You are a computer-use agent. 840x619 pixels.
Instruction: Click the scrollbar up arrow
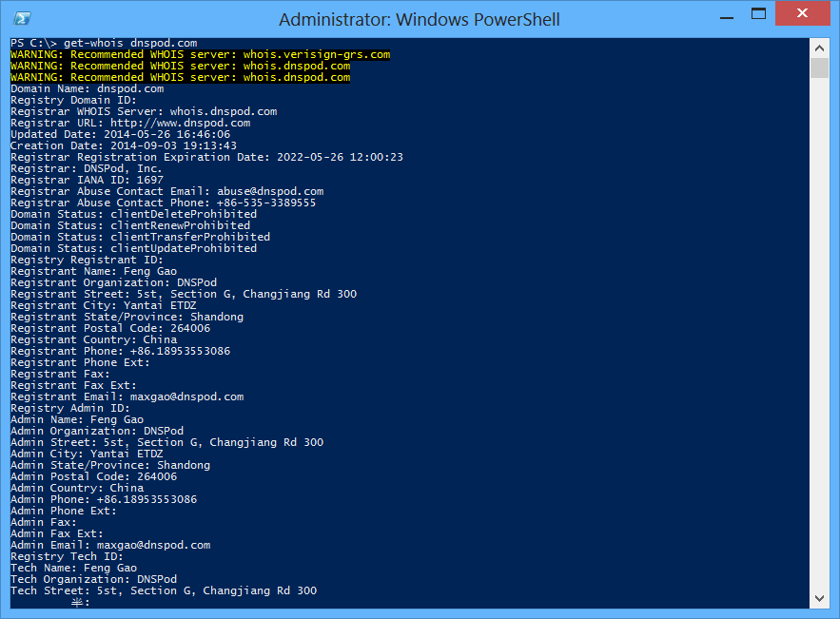coord(819,47)
